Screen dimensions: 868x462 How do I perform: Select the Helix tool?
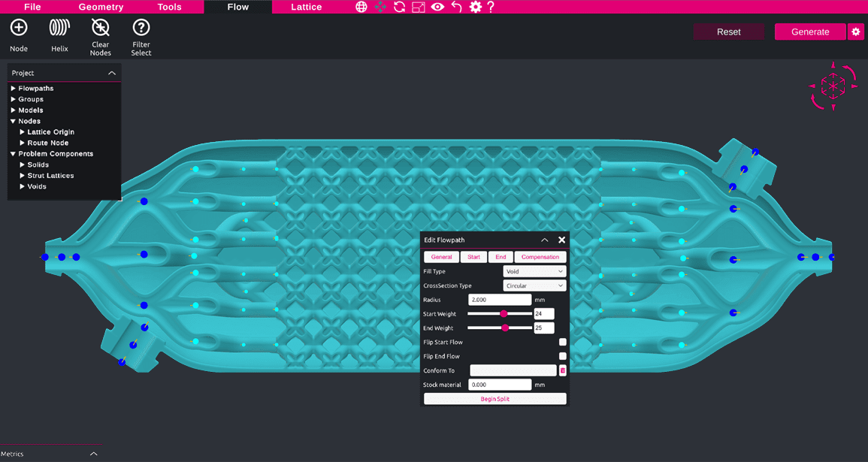coord(59,29)
